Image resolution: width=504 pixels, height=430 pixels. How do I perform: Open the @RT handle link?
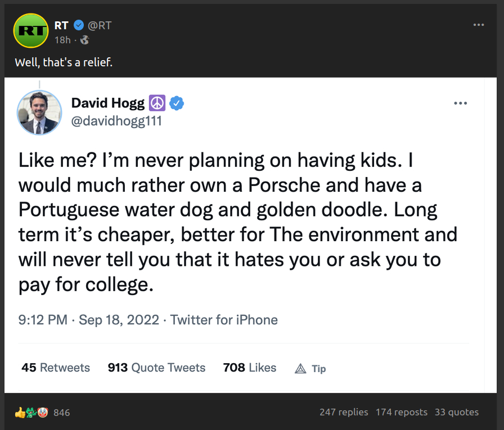(x=100, y=25)
